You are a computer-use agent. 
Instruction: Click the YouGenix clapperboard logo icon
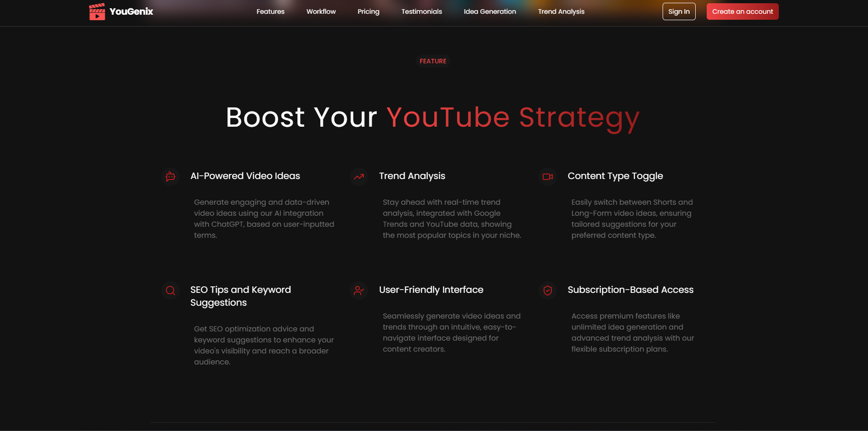click(x=97, y=11)
